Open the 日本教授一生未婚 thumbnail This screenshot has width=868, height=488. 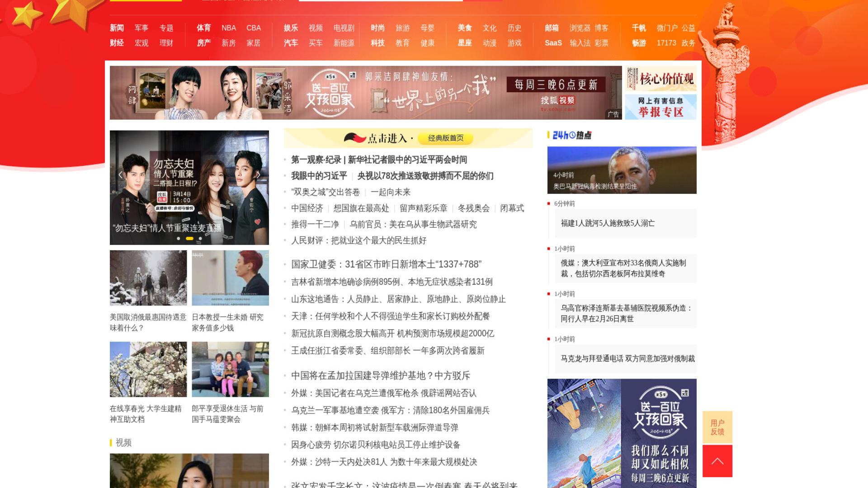click(230, 278)
